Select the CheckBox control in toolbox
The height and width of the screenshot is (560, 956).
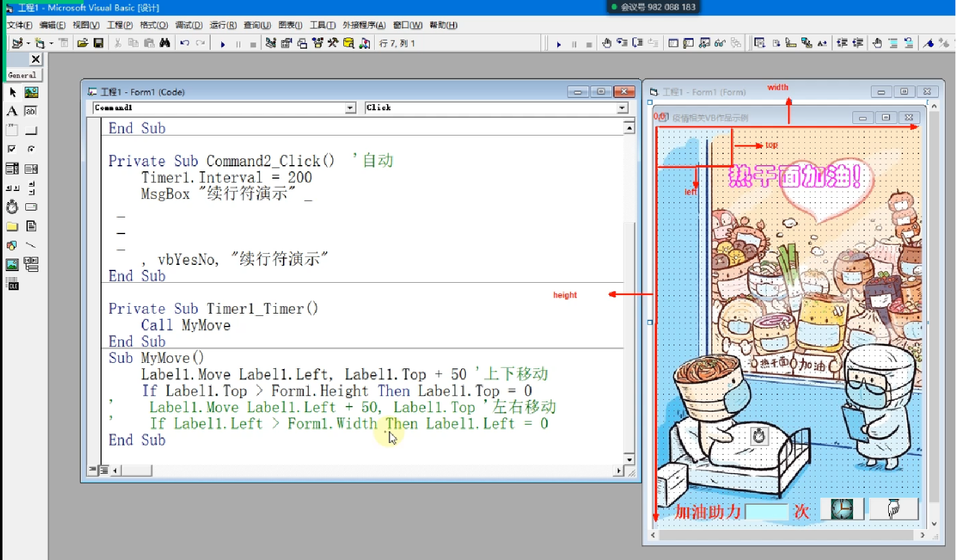[x=12, y=149]
